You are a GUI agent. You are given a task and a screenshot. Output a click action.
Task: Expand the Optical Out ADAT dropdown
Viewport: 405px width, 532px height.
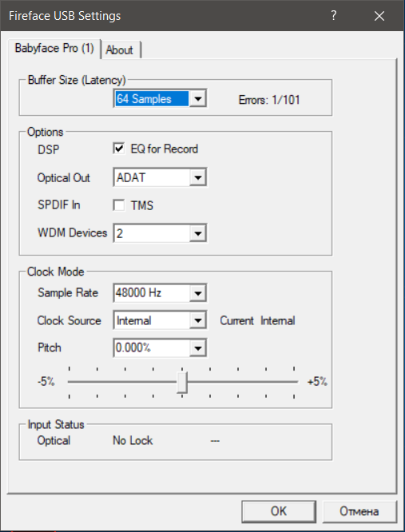click(x=198, y=177)
